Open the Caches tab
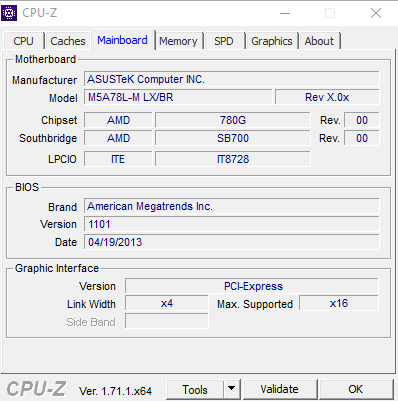This screenshot has height=401, width=398. [68, 41]
